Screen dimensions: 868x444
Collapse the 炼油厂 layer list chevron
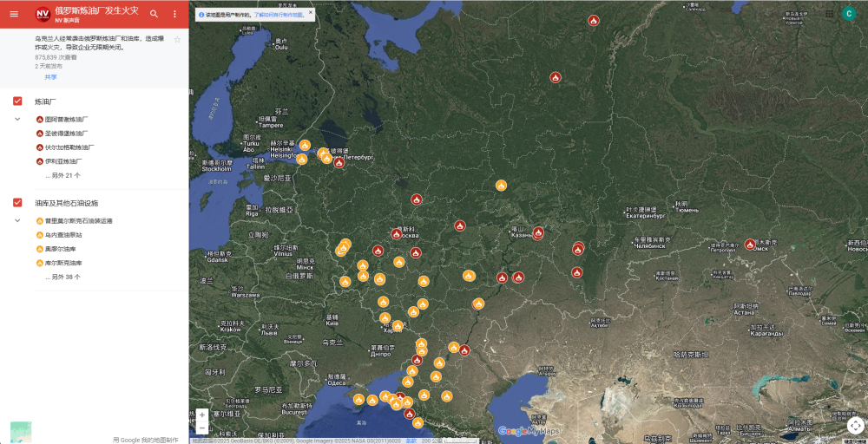point(17,119)
